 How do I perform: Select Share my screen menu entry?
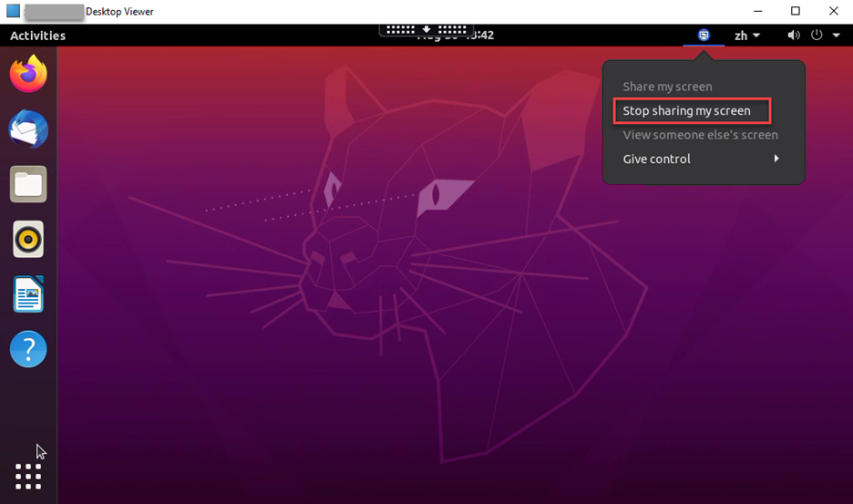coord(667,87)
